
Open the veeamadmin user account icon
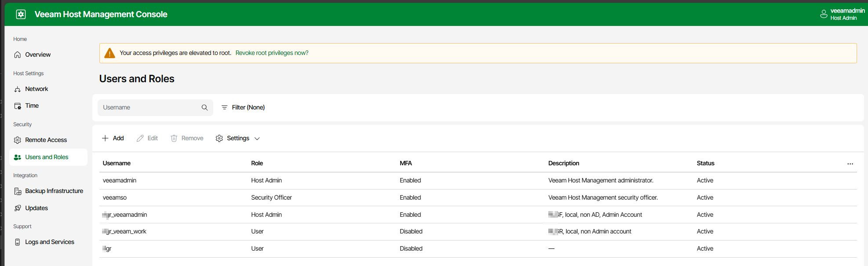point(824,14)
